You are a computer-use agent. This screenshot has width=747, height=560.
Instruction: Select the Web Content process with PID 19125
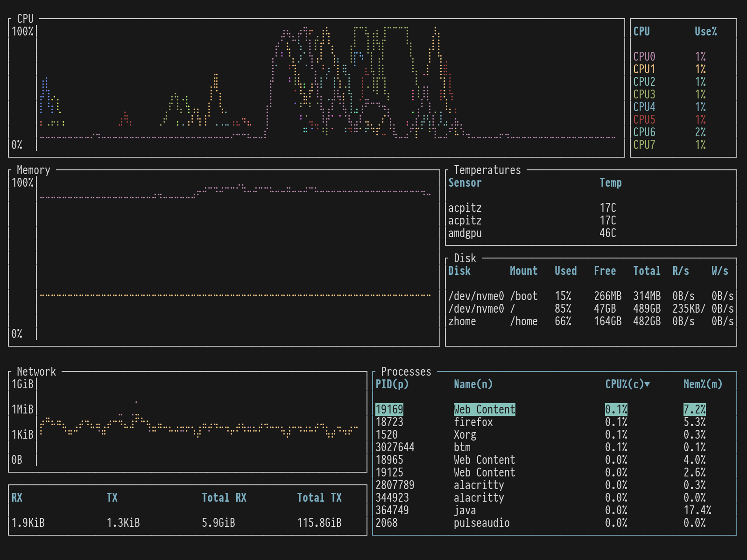555,472
